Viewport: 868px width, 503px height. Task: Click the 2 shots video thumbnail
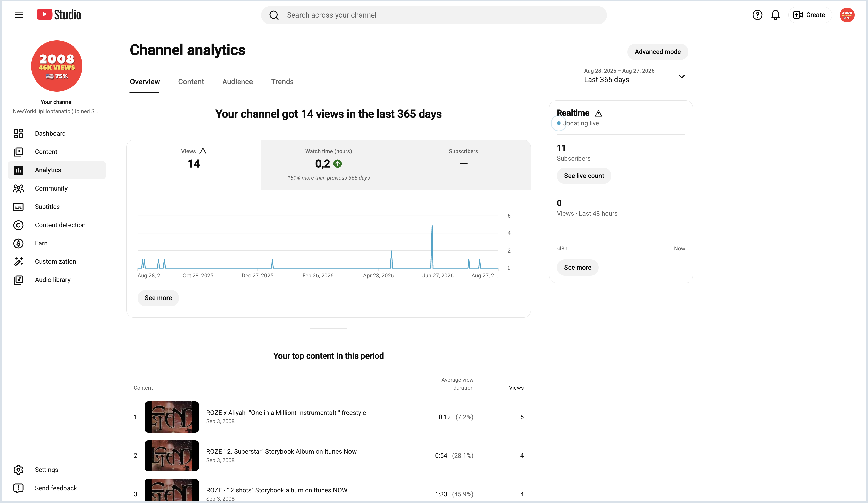[x=172, y=490]
